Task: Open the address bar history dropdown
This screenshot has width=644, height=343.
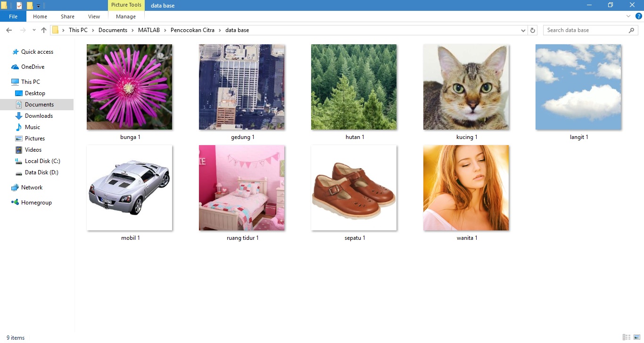Action: 523,30
